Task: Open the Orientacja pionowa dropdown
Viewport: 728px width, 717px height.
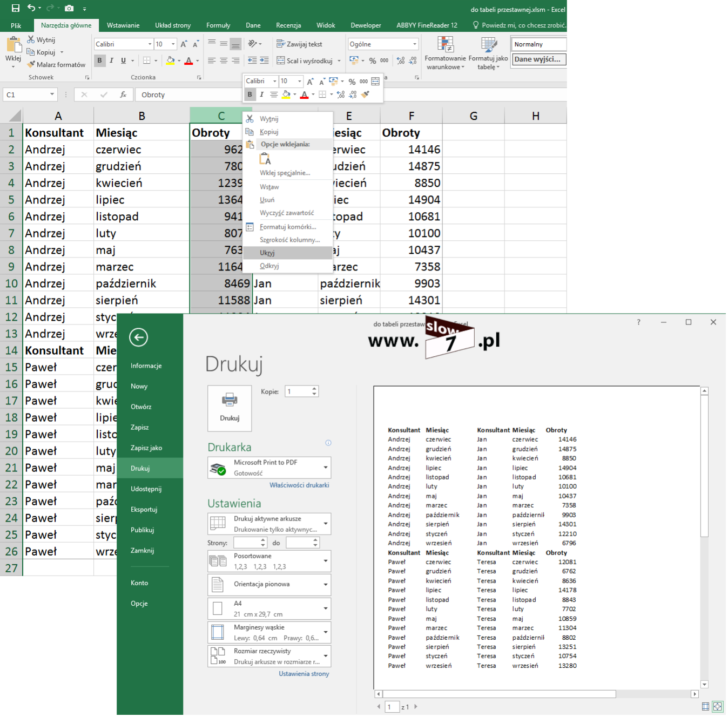Action: point(269,585)
